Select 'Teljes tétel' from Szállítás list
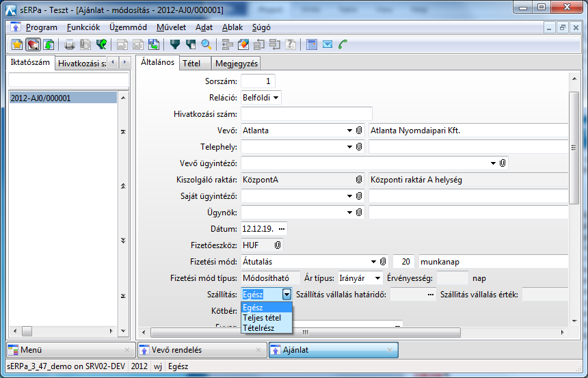 tap(262, 318)
